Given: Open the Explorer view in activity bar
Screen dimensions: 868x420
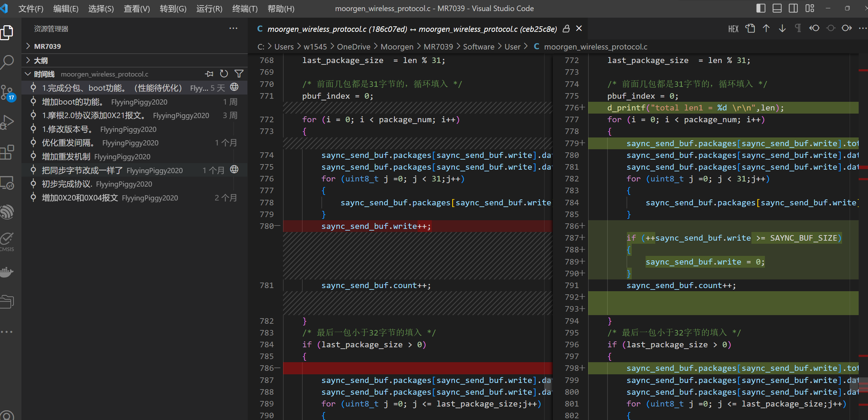Looking at the screenshot, I should click(7, 33).
